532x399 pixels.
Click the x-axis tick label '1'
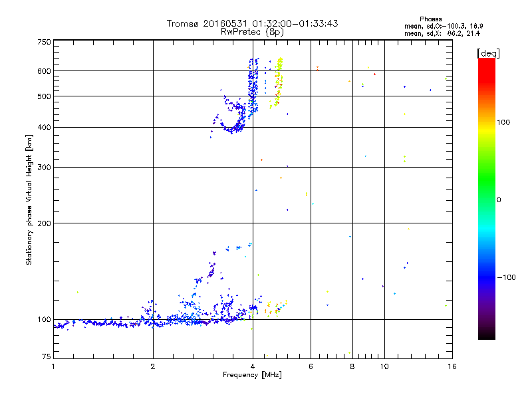tap(53, 366)
